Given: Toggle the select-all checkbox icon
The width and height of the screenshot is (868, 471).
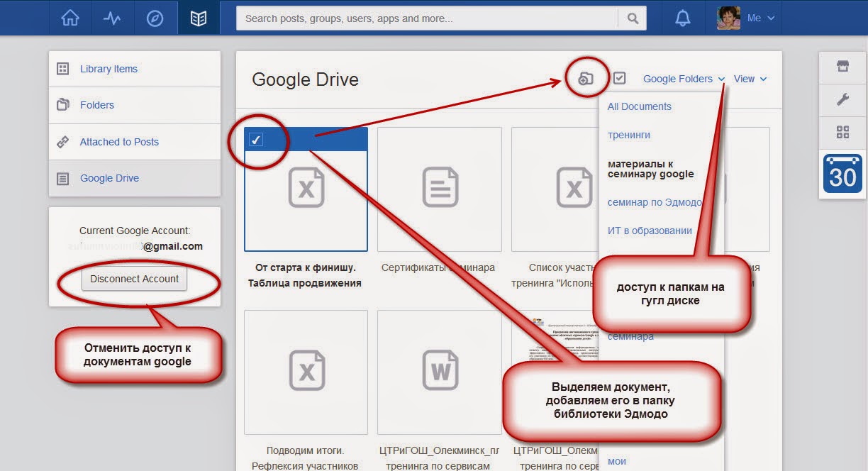Looking at the screenshot, I should pos(619,78).
